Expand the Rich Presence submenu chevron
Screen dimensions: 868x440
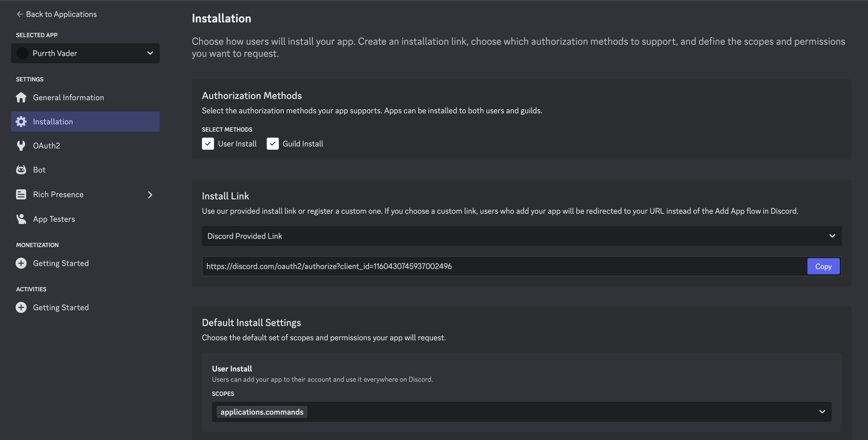(x=150, y=195)
